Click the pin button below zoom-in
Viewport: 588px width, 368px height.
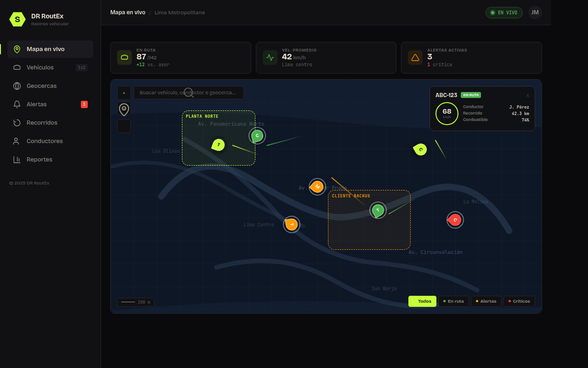coord(124,109)
